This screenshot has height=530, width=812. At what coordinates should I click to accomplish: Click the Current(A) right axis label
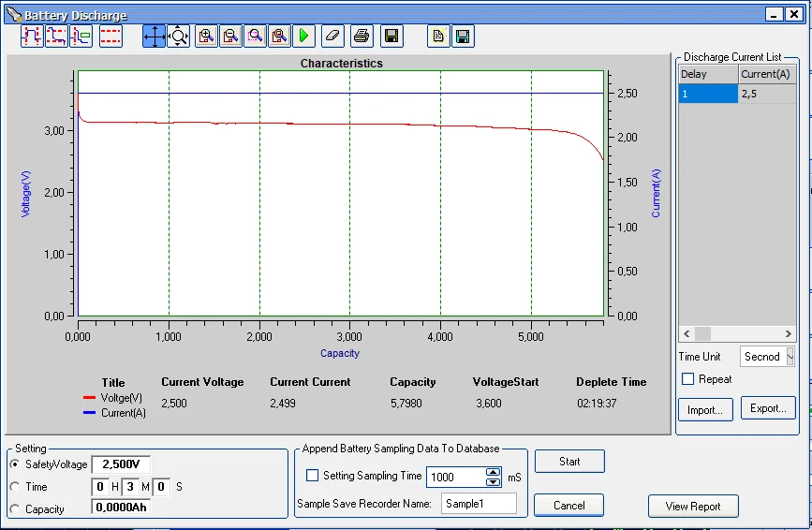pos(656,193)
